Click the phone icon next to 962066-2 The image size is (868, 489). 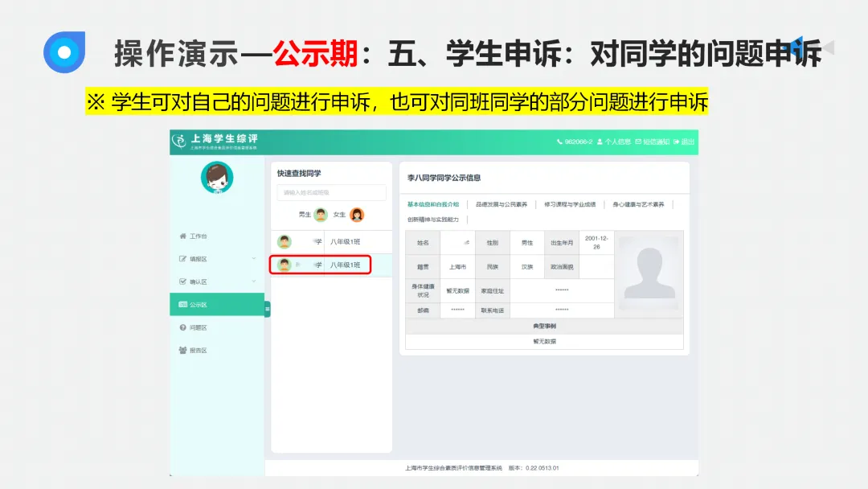(559, 142)
